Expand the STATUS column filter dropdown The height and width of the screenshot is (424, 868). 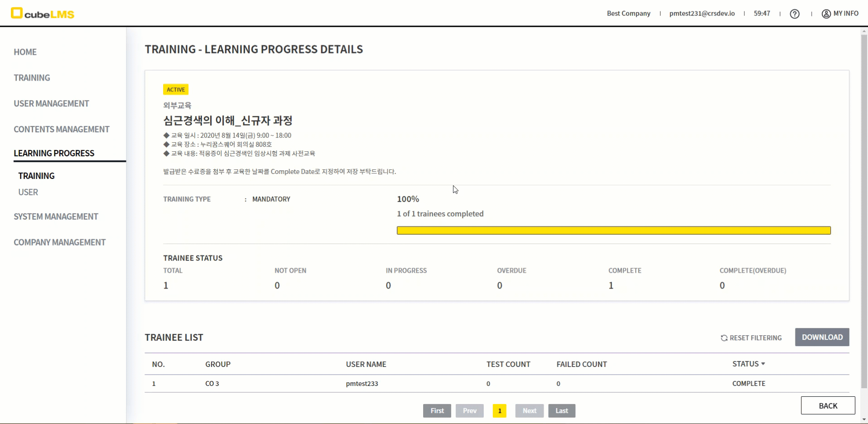tap(763, 364)
